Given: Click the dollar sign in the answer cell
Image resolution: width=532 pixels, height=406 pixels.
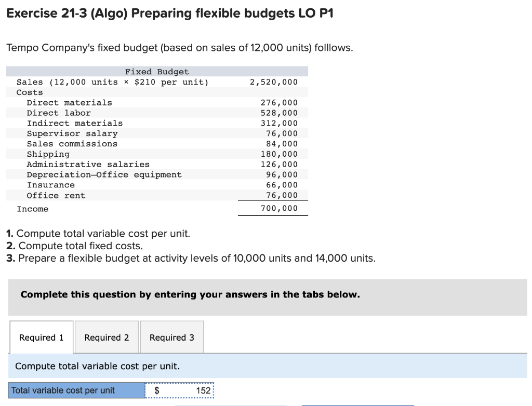Looking at the screenshot, I should (156, 390).
